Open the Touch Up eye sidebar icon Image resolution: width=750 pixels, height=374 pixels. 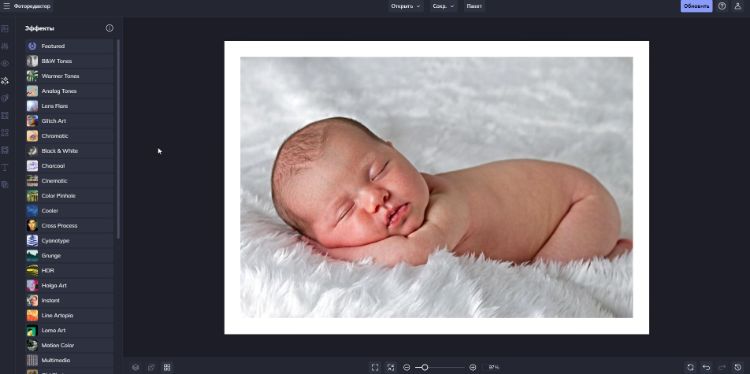(x=5, y=63)
